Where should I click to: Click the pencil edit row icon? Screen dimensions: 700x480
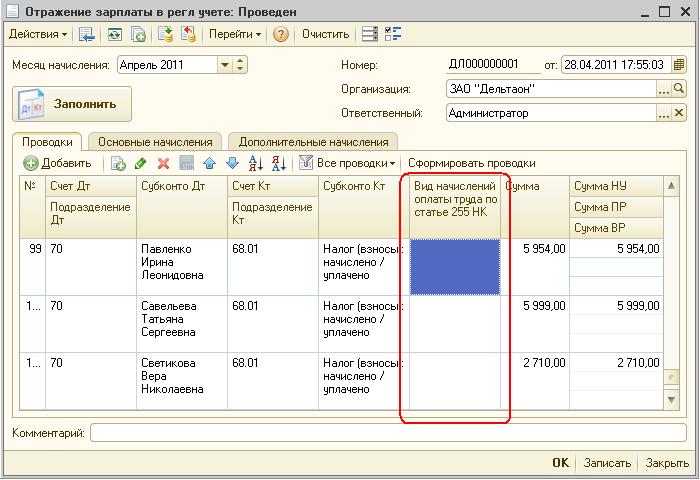pos(141,163)
